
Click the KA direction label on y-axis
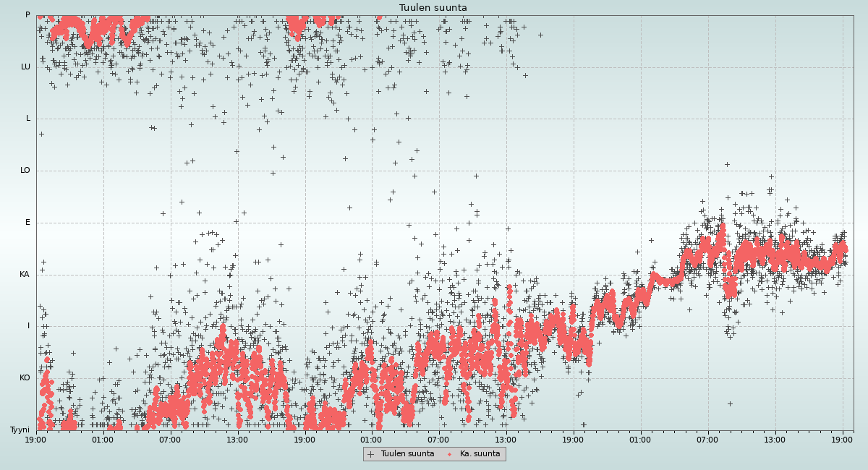pos(25,275)
